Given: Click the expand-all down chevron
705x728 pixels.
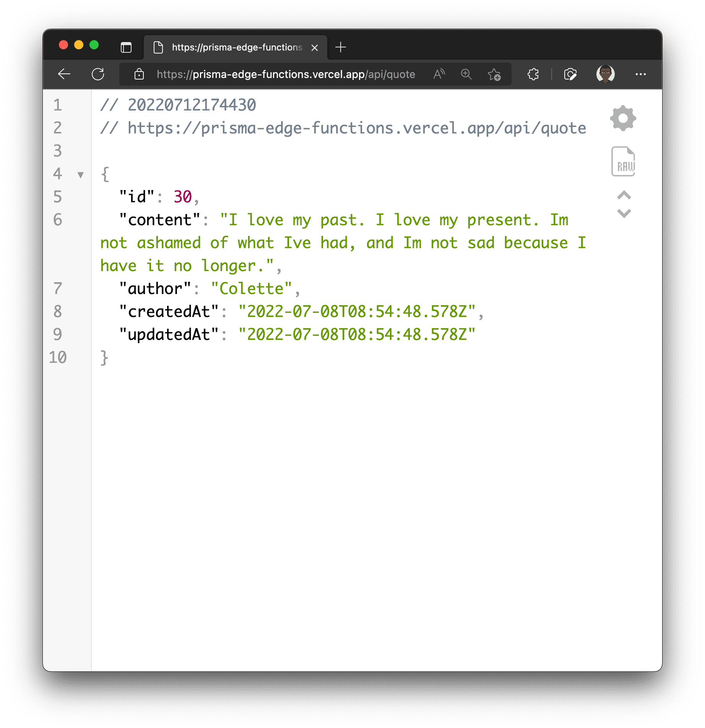Looking at the screenshot, I should [624, 213].
